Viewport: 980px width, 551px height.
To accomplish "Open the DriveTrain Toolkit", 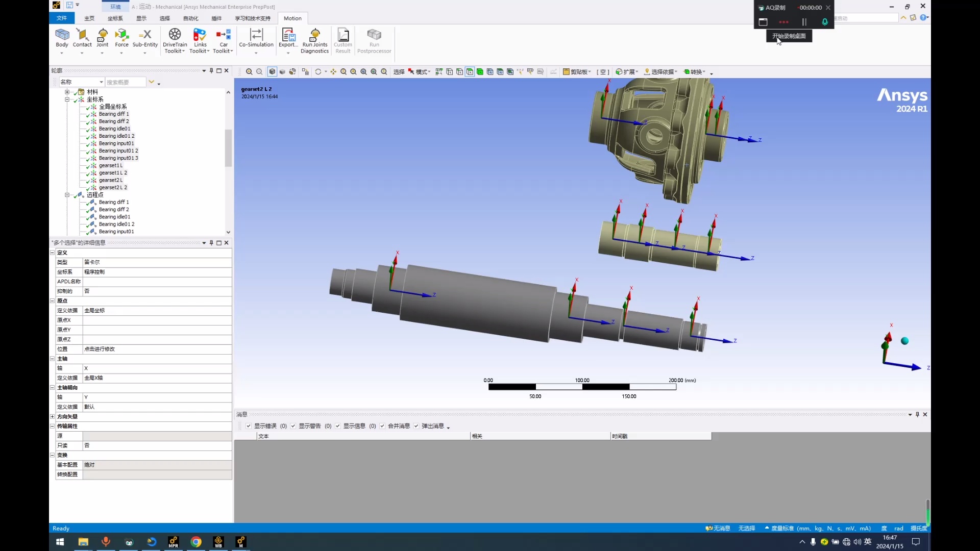I will [175, 40].
